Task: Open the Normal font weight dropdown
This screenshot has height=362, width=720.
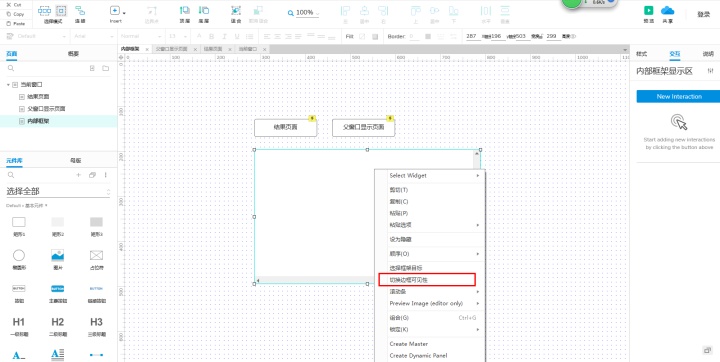Action: click(141, 36)
